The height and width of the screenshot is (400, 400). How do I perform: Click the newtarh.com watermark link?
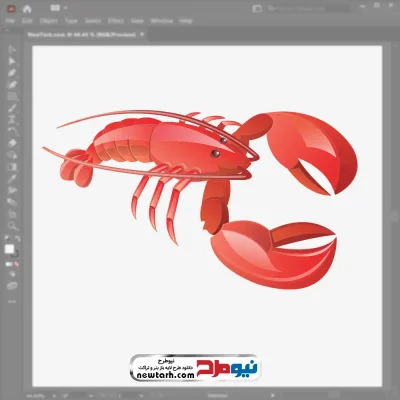tap(166, 375)
